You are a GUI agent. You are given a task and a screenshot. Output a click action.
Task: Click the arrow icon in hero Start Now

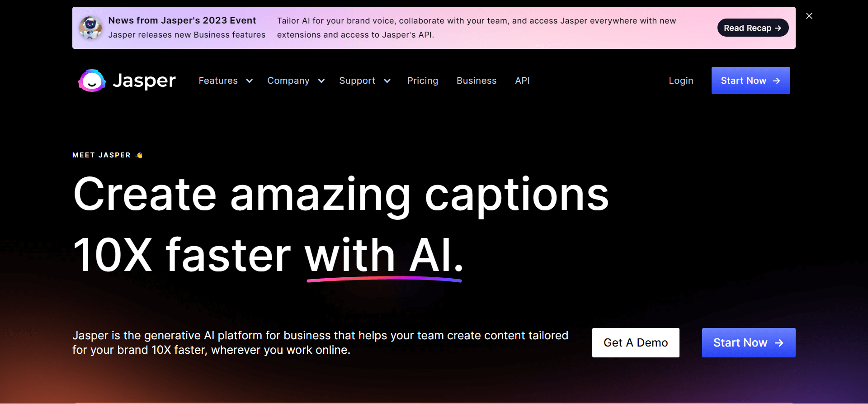click(779, 343)
